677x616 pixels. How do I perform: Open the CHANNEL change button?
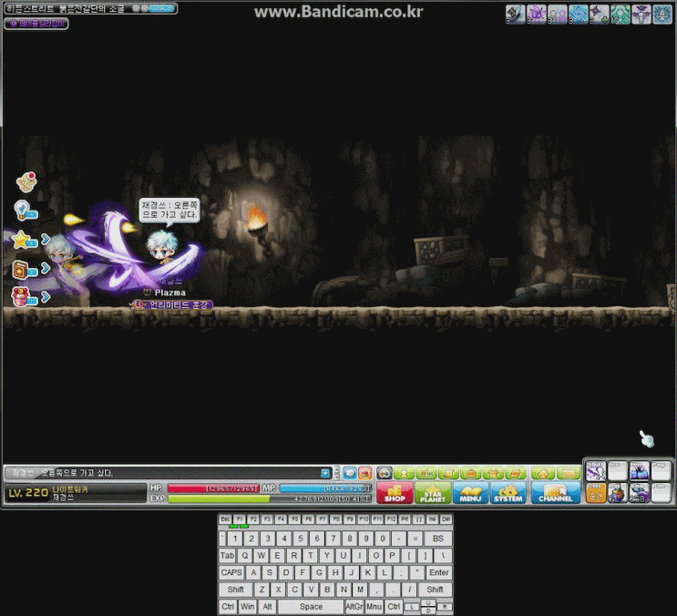[556, 493]
